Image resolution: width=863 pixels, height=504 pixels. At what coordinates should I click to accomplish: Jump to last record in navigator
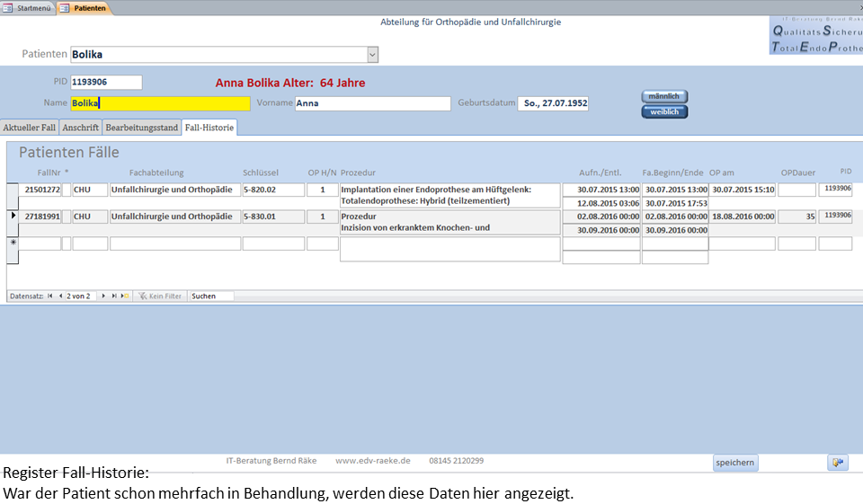tap(114, 296)
